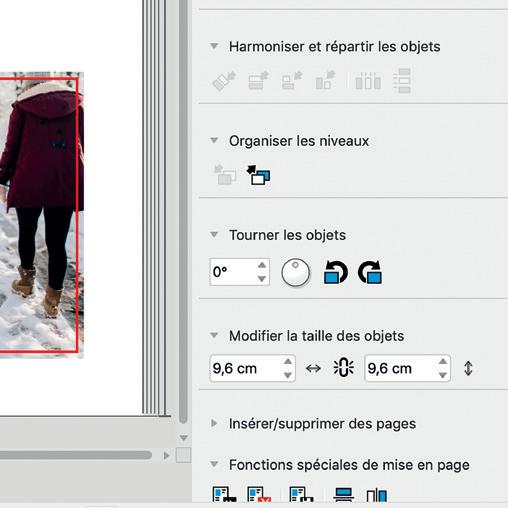
Task: Click the bring to front level icon
Action: 258,175
